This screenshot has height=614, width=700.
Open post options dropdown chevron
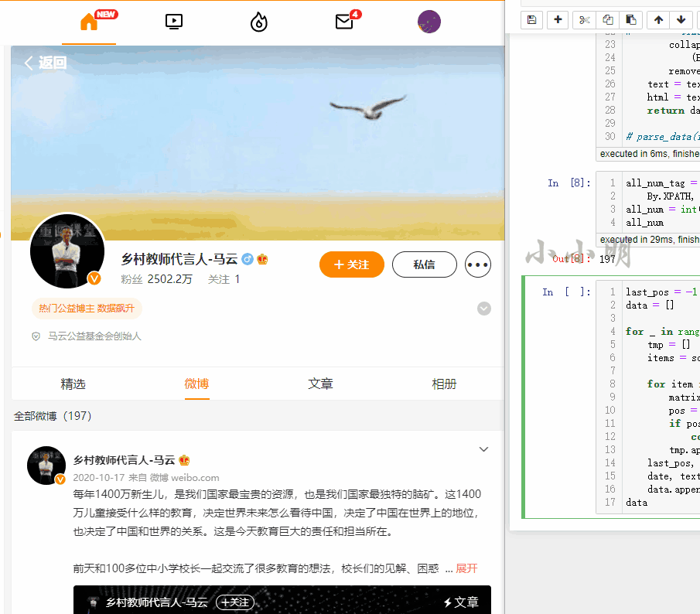click(483, 449)
